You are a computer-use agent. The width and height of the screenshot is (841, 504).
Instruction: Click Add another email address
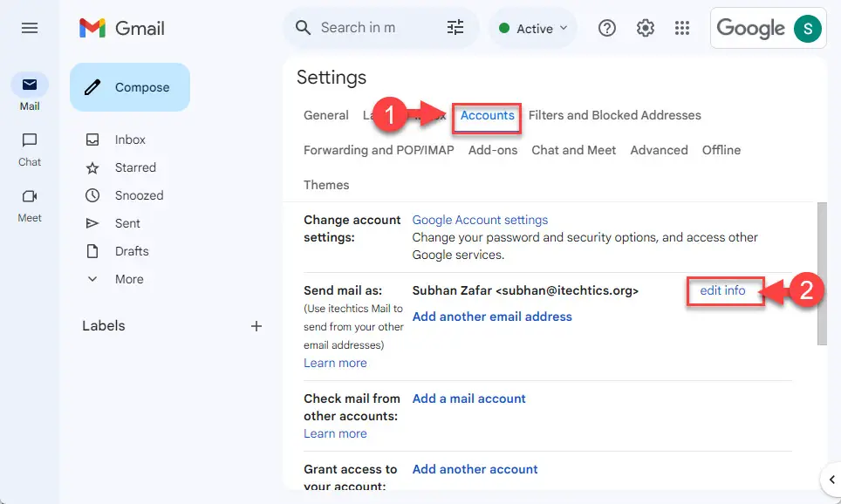tap(492, 317)
